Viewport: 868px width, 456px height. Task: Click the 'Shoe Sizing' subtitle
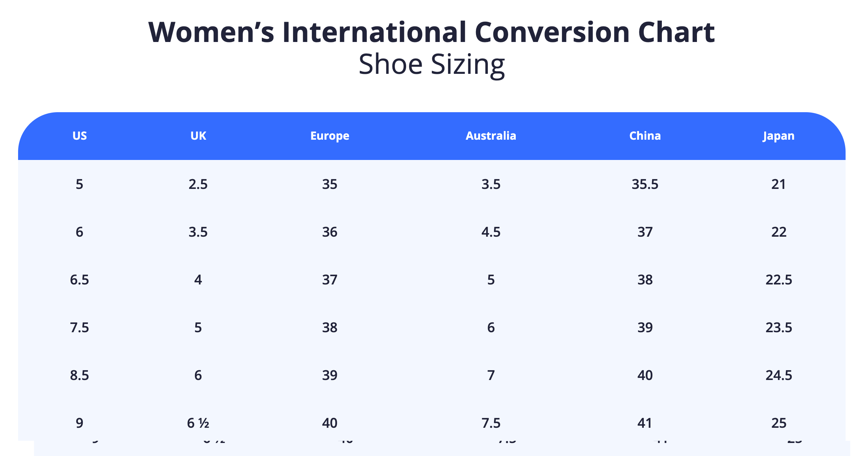[431, 64]
